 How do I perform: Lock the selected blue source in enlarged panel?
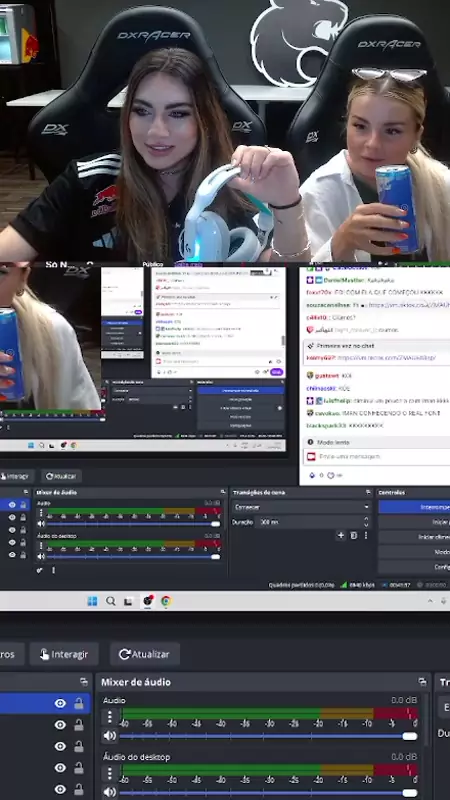tap(79, 704)
